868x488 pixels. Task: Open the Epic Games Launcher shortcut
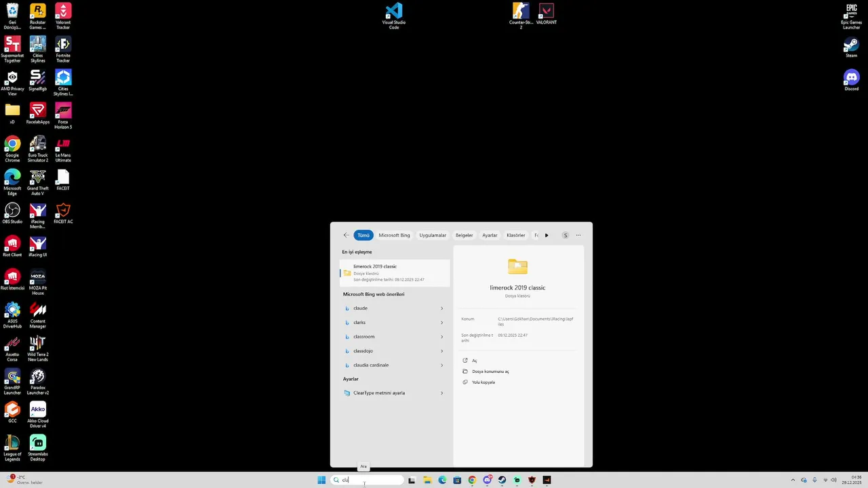coord(852,16)
